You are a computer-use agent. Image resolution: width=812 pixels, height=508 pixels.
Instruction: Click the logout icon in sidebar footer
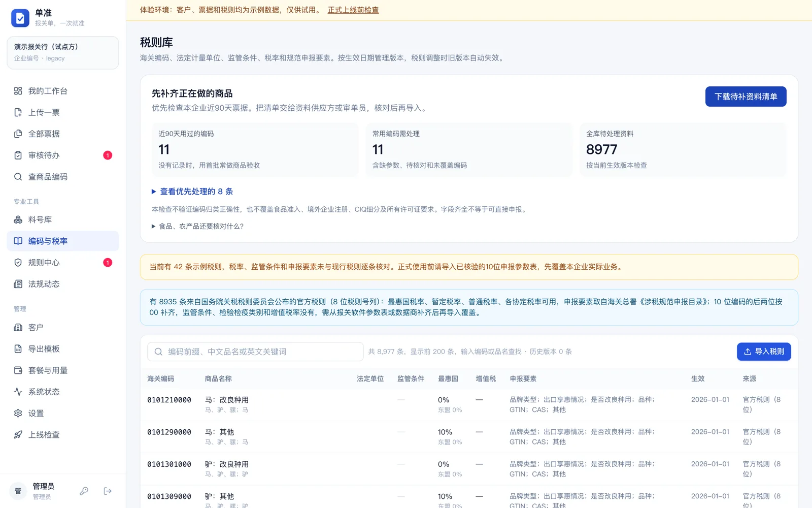108,491
